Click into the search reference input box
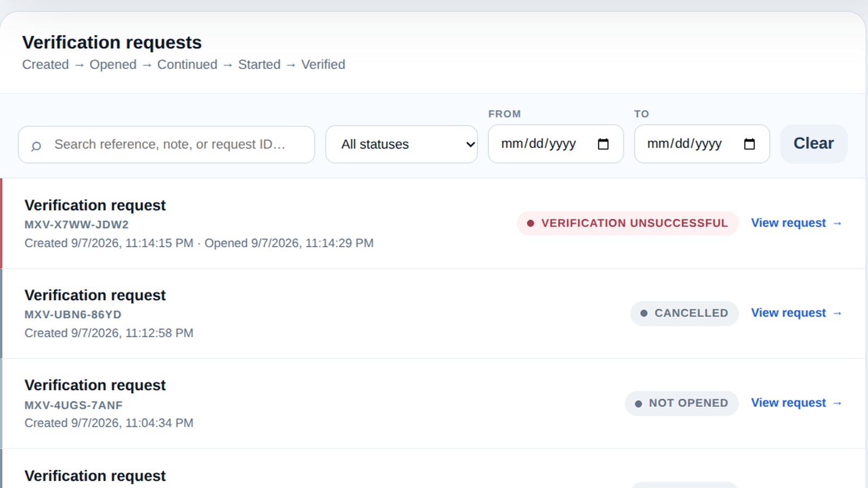This screenshot has width=868, height=488. (167, 145)
